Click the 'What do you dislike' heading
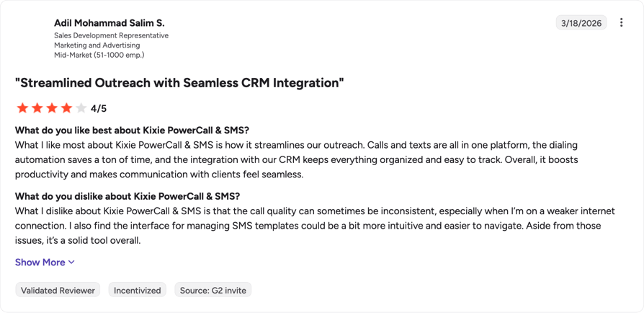The height and width of the screenshot is (313, 644). [128, 195]
